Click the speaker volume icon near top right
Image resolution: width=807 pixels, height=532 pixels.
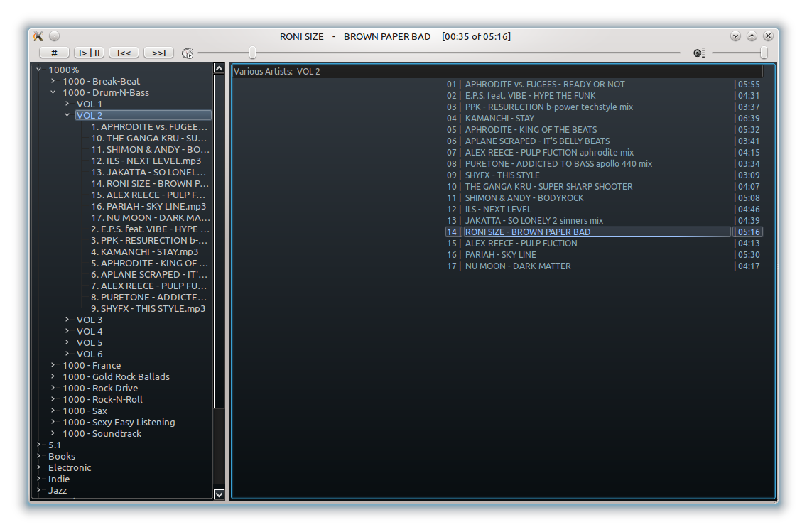tap(698, 53)
